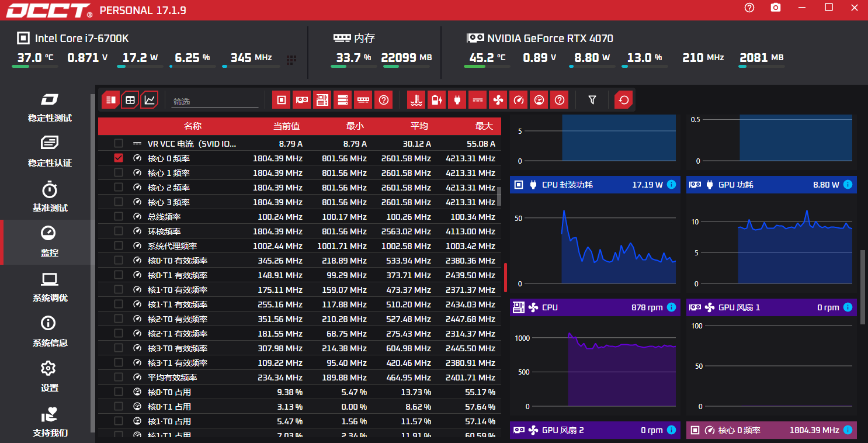Switch to table-only view mode

130,100
